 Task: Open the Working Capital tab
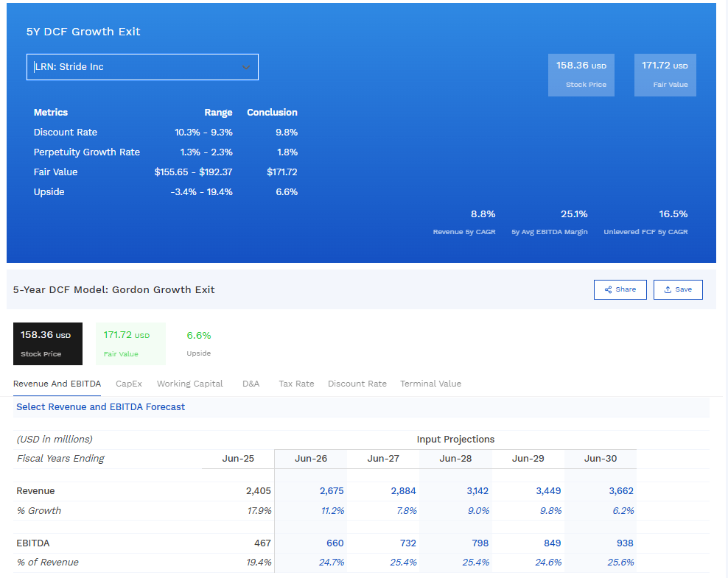[x=189, y=384]
